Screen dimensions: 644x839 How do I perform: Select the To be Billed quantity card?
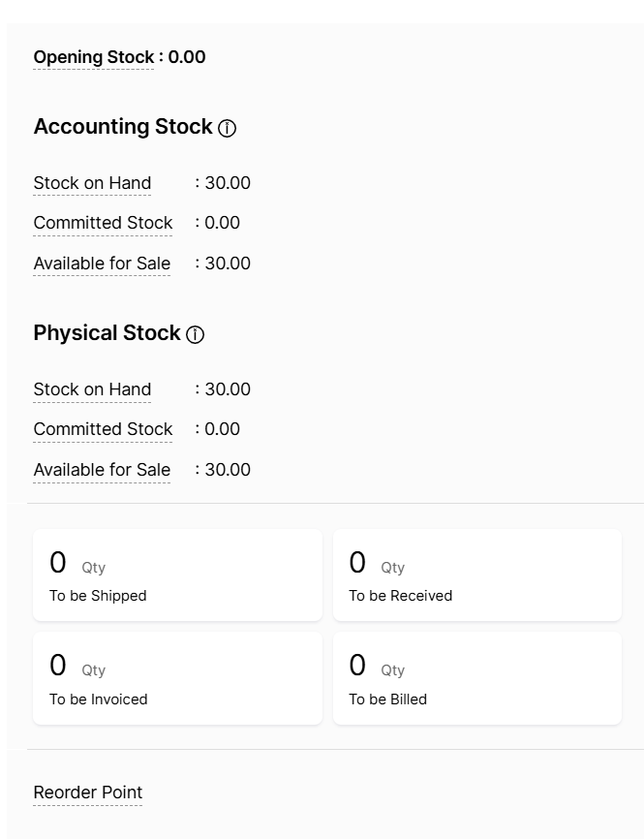click(x=476, y=678)
